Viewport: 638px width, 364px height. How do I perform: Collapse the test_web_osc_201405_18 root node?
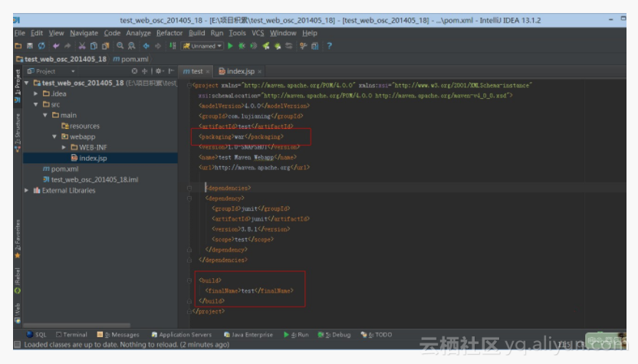(27, 83)
